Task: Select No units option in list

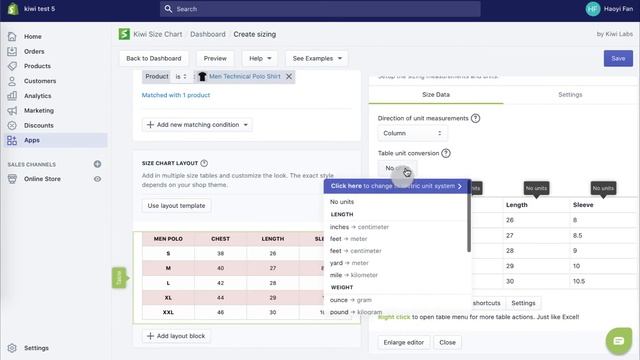Action: [342, 202]
